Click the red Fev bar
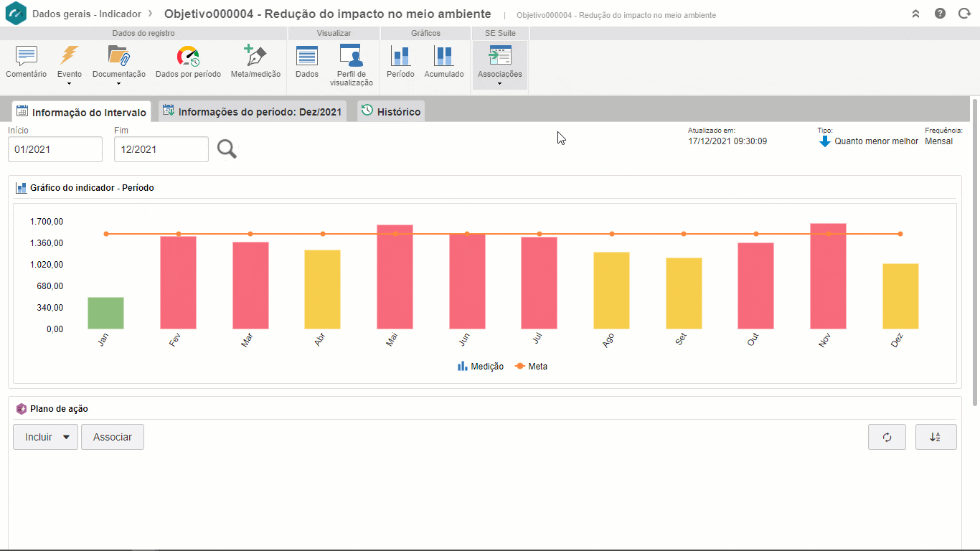Screen dimensions: 980x551 point(178,283)
